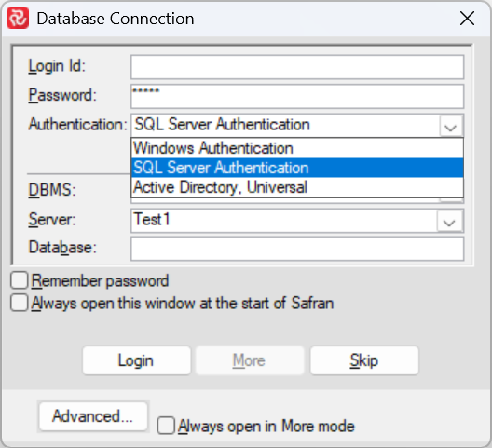Screen dimensions: 492x448
Task: Click the Skip button
Action: (x=364, y=360)
